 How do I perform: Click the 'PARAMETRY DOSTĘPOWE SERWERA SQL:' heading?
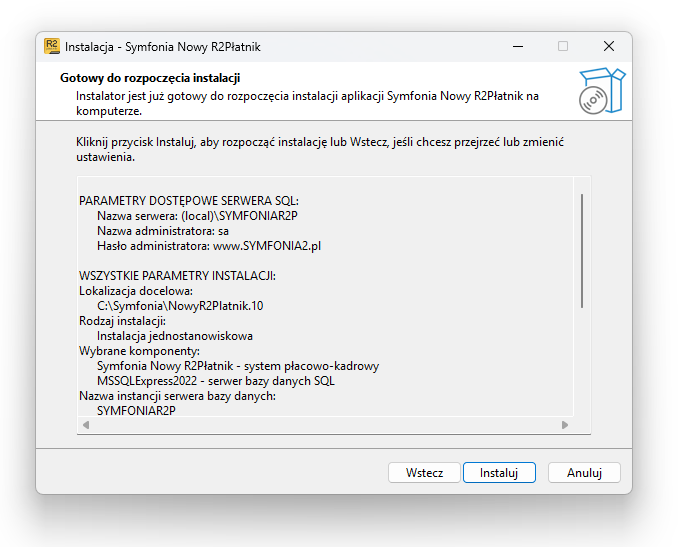(189, 201)
